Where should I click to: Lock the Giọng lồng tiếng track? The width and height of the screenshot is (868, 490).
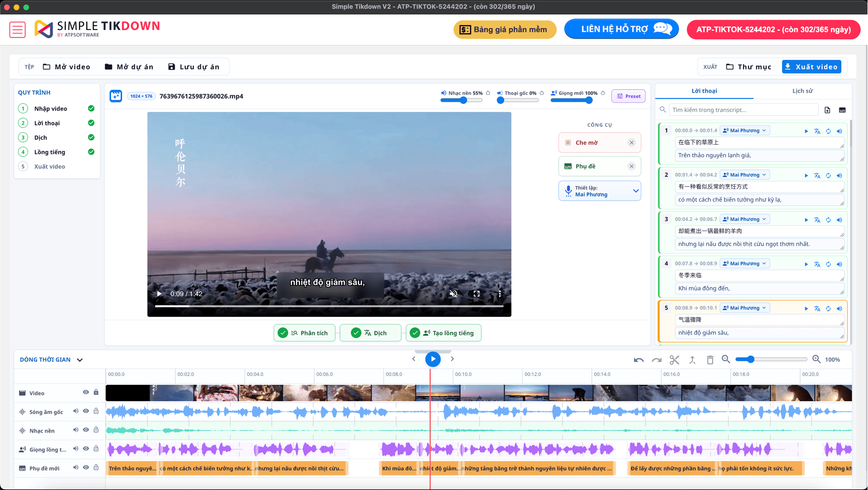click(x=96, y=449)
